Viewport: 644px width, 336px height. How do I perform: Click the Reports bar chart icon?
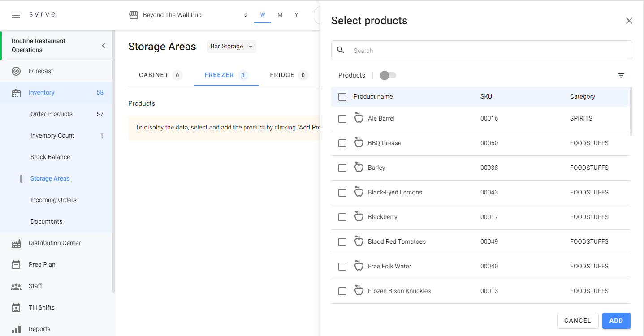coord(16,329)
